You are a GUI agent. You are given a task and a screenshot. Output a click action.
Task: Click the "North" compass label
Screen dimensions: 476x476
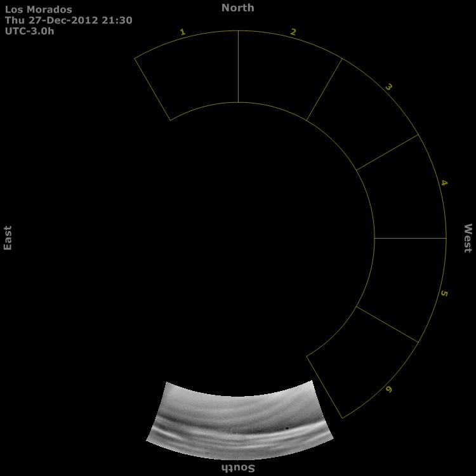[x=238, y=8]
